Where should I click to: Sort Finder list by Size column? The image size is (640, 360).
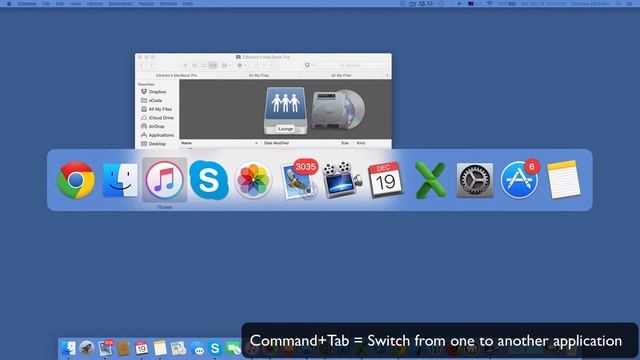(x=345, y=143)
